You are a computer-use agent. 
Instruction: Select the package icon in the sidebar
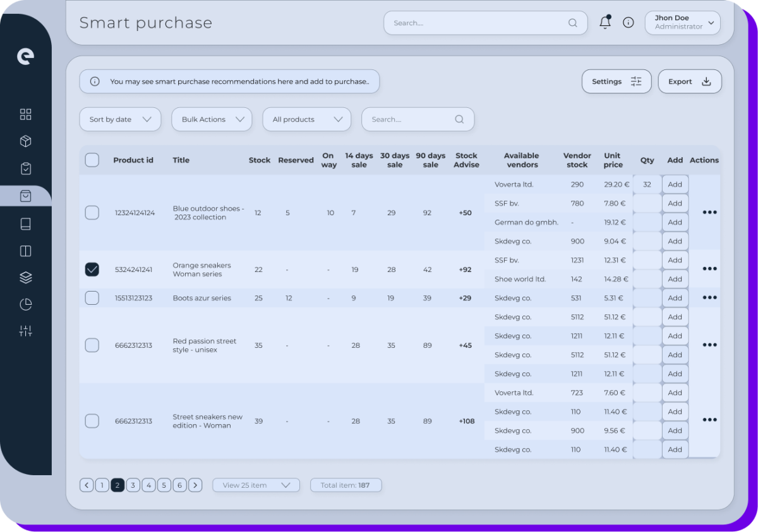pyautogui.click(x=25, y=141)
